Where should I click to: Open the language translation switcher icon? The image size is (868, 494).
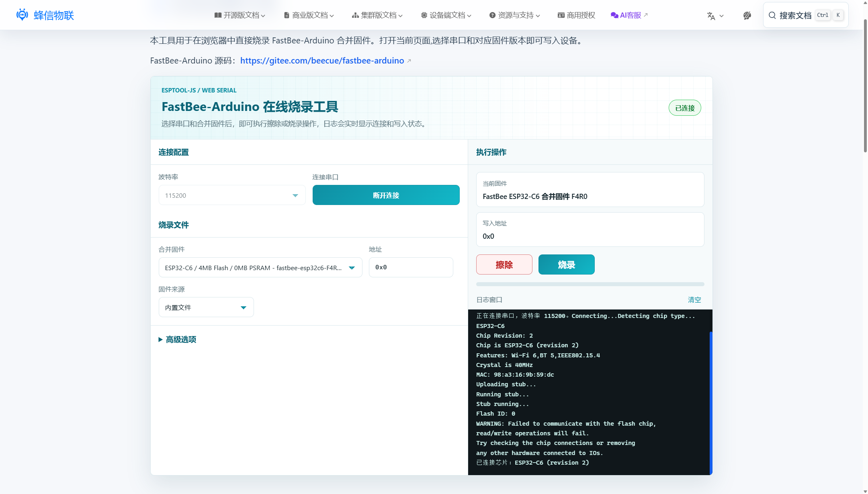coord(715,16)
